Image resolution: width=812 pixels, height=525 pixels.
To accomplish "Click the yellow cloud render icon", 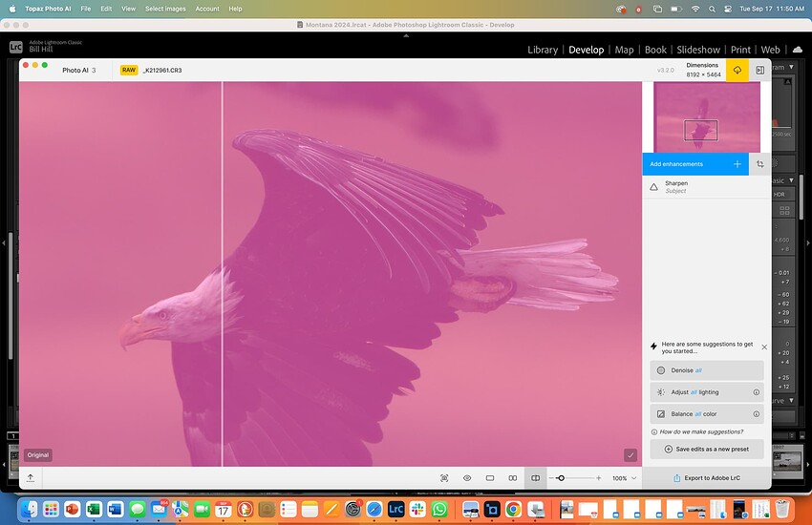I will tap(737, 70).
